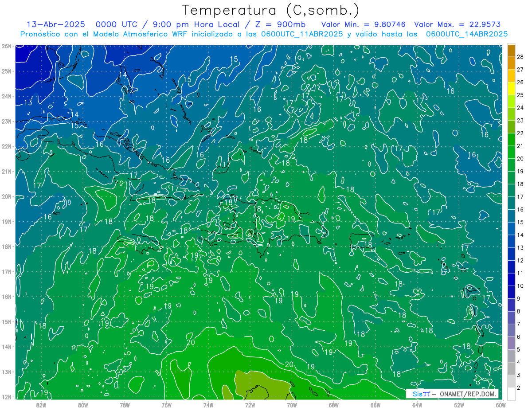Click the color scale value 25
This screenshot has height=411, width=532.
point(520,95)
